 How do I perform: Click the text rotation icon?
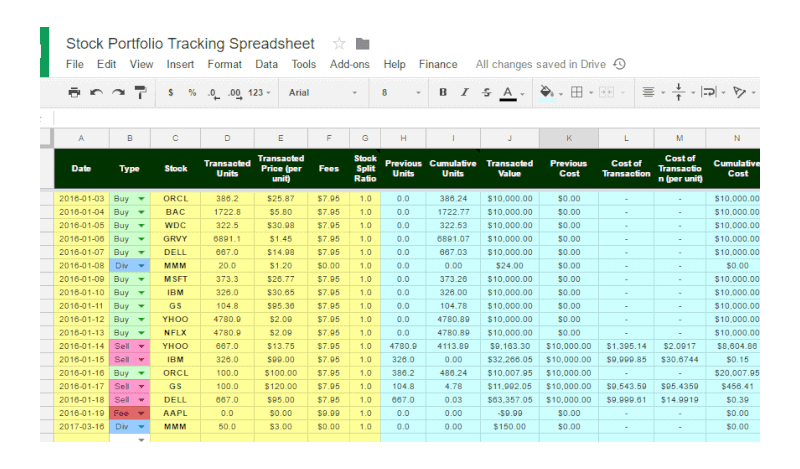[x=739, y=92]
